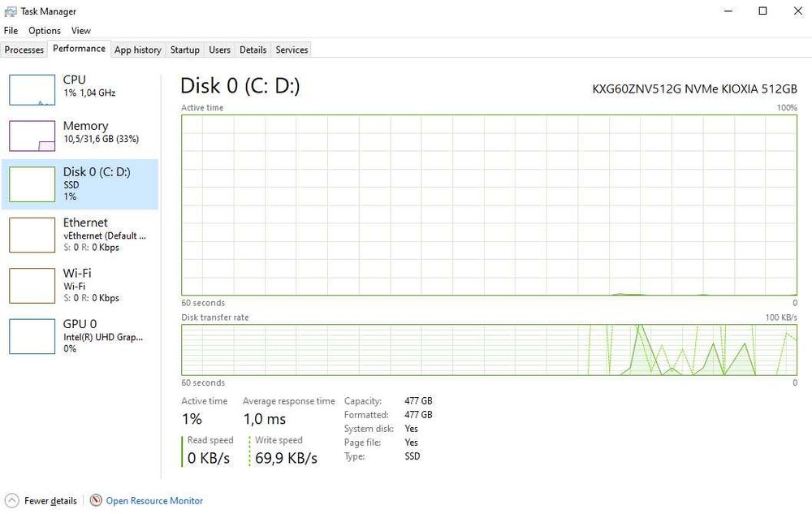Switch to the Details tab
The width and height of the screenshot is (812, 514).
253,50
